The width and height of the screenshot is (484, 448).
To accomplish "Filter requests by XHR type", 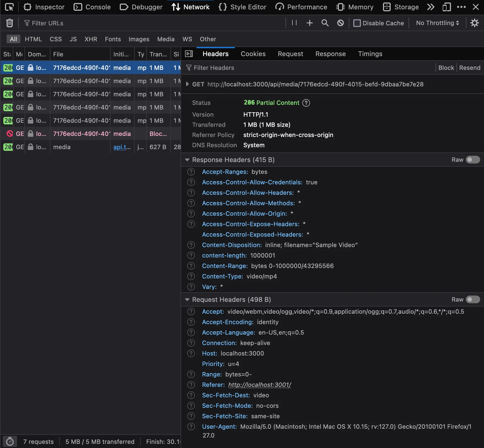I will pyautogui.click(x=91, y=39).
